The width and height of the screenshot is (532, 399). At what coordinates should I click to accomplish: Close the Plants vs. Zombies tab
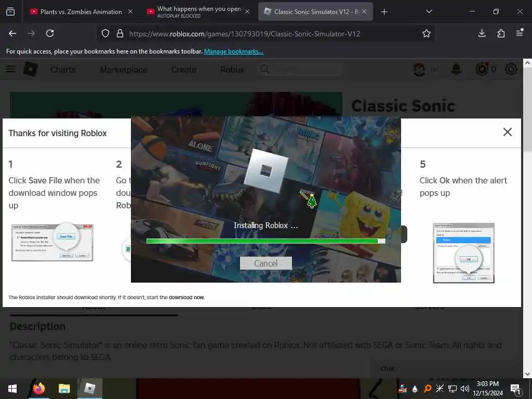pyautogui.click(x=130, y=11)
